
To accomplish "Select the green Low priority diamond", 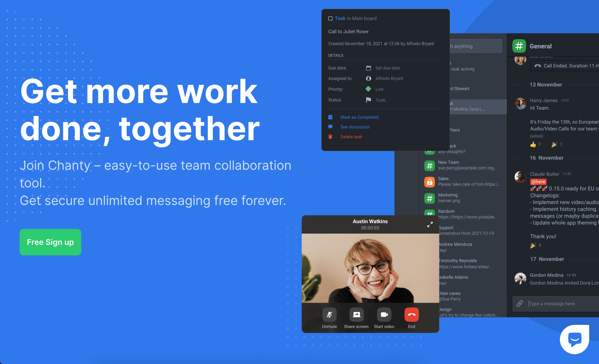I will pyautogui.click(x=368, y=89).
